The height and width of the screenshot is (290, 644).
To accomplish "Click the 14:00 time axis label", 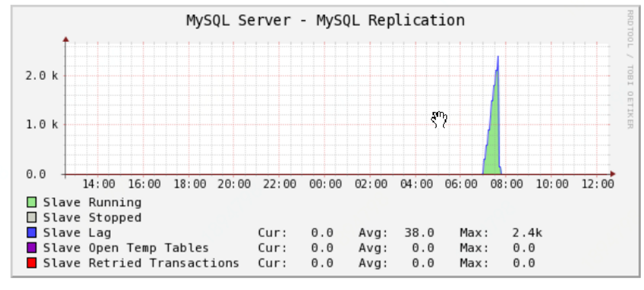I will [99, 184].
